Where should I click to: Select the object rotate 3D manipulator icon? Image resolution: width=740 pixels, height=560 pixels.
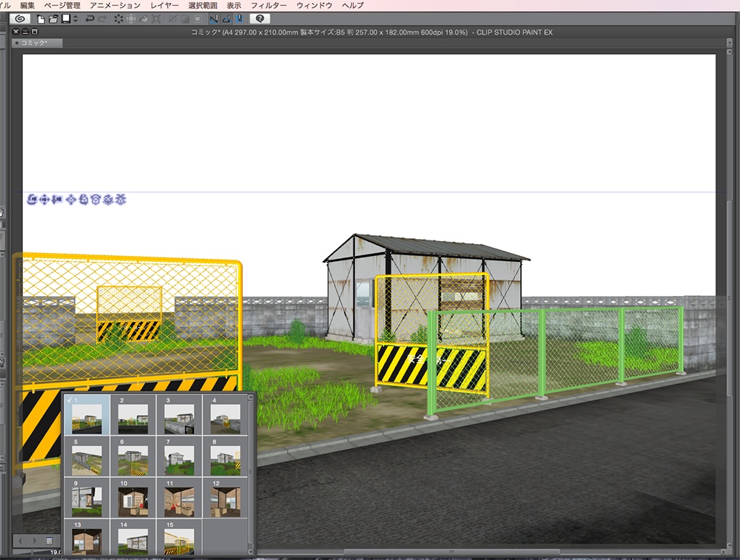(84, 200)
